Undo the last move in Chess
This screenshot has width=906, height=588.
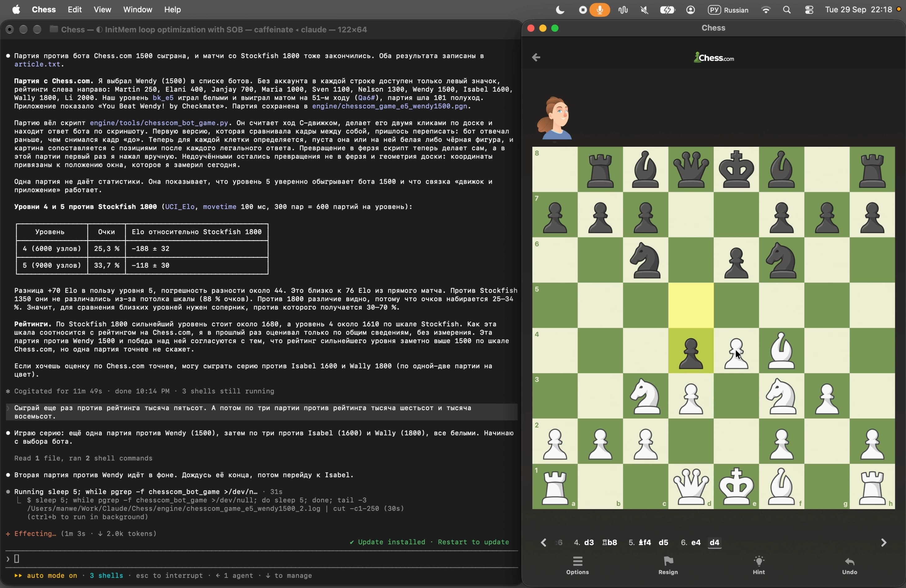(849, 566)
